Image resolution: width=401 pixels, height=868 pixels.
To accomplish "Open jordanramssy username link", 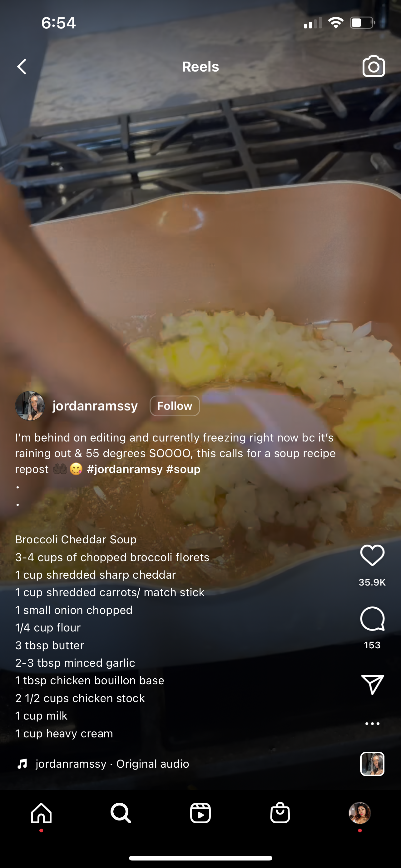I will 95,406.
